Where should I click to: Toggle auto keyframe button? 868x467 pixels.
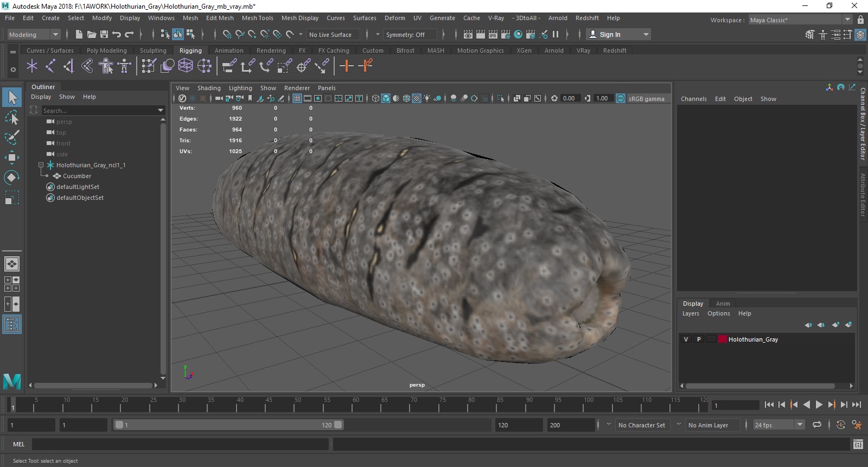coord(841,425)
